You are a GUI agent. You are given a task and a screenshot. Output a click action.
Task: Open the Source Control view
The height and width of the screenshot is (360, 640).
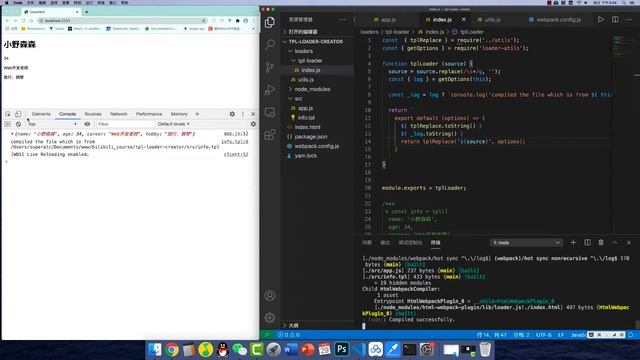click(270, 67)
